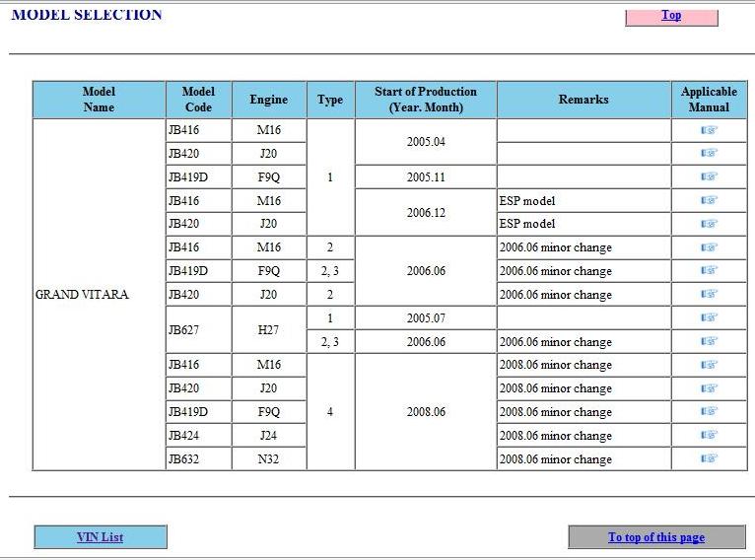Open manual for JB627 2006.06 minor change
Image resolution: width=755 pixels, height=560 pixels.
pos(709,341)
